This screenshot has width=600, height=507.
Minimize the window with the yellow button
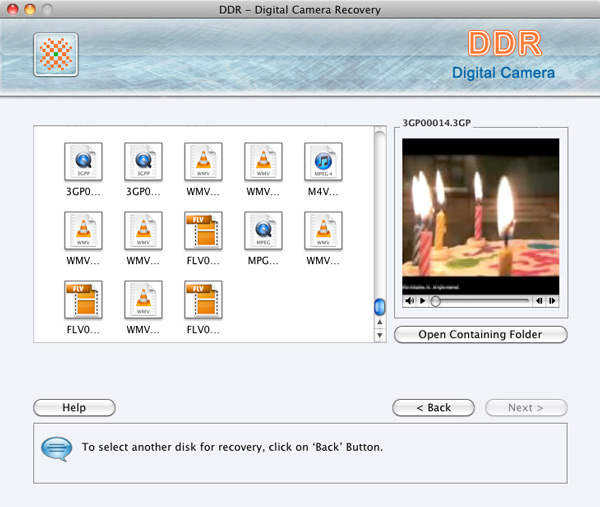pyautogui.click(x=30, y=9)
